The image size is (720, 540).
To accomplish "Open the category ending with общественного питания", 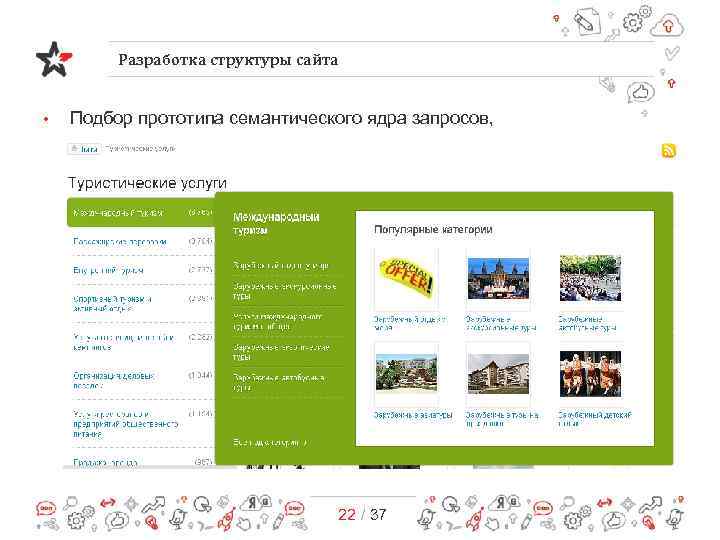I will [x=141, y=423].
